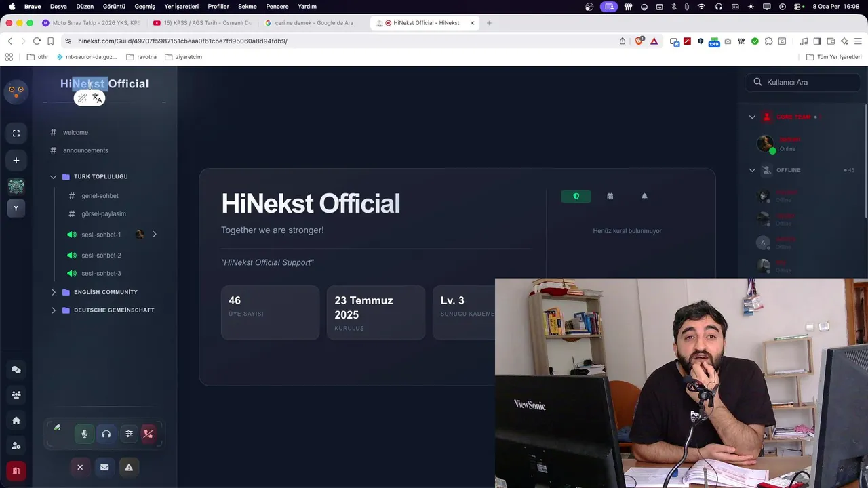Open the mail envelope button

tap(104, 467)
